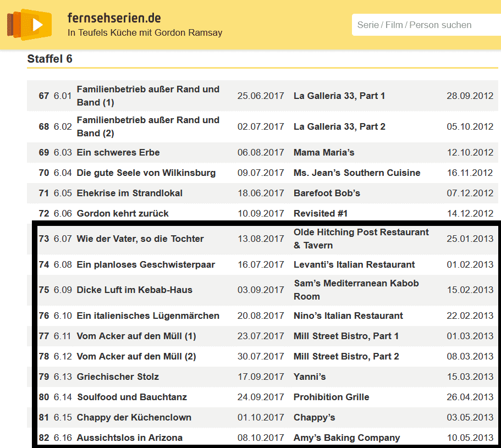Click German air date 30.07.2017
Screen dimensions: 501x448
261,356
